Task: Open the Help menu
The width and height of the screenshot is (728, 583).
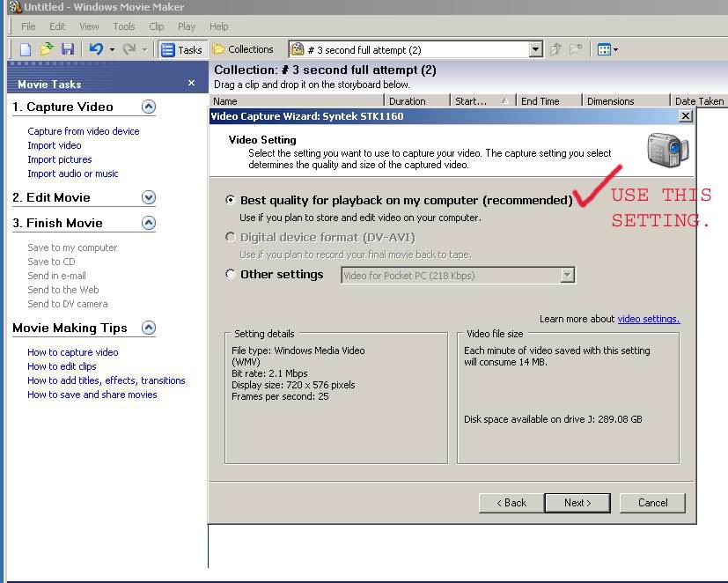Action: 218,26
